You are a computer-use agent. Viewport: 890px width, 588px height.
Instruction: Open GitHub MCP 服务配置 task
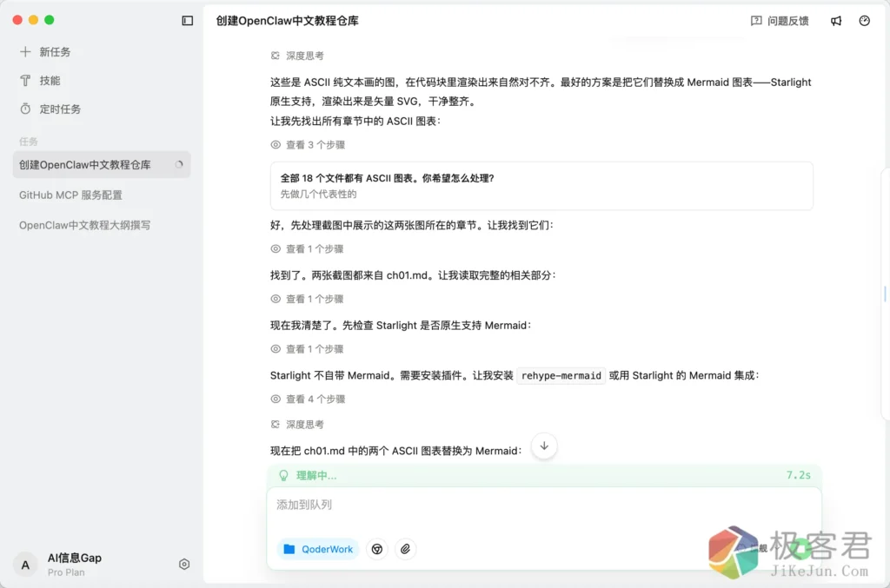(x=70, y=195)
